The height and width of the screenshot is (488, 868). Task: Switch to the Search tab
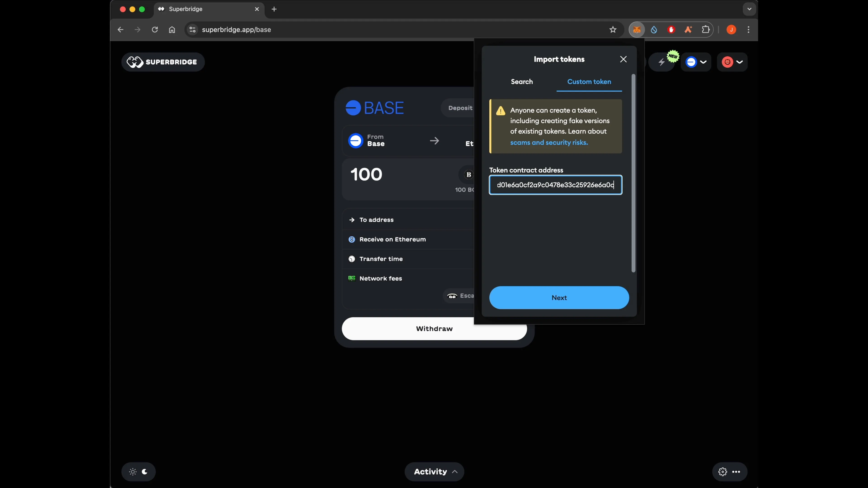[x=522, y=82]
